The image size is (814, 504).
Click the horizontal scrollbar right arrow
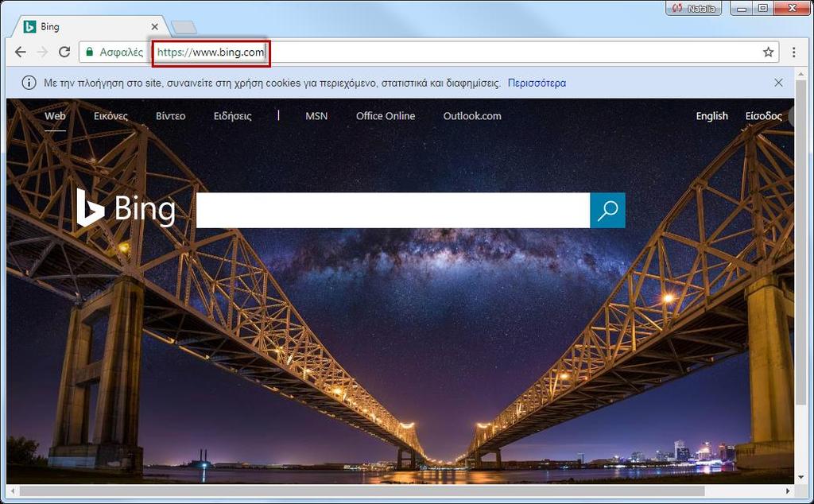point(788,490)
